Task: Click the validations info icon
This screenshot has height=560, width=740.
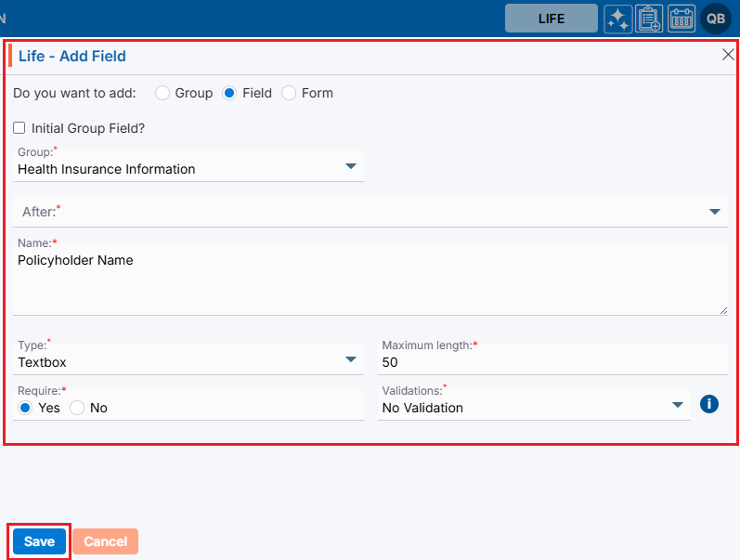Action: [709, 404]
